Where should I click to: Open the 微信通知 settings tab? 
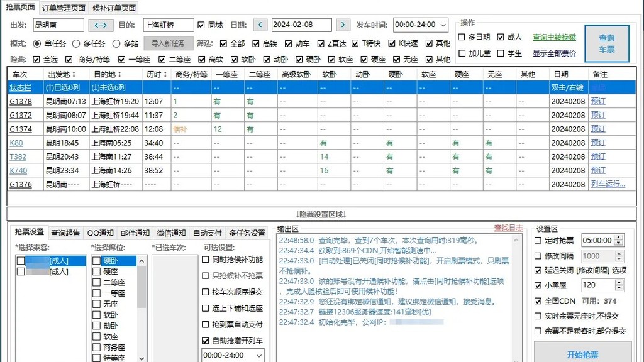pos(171,233)
